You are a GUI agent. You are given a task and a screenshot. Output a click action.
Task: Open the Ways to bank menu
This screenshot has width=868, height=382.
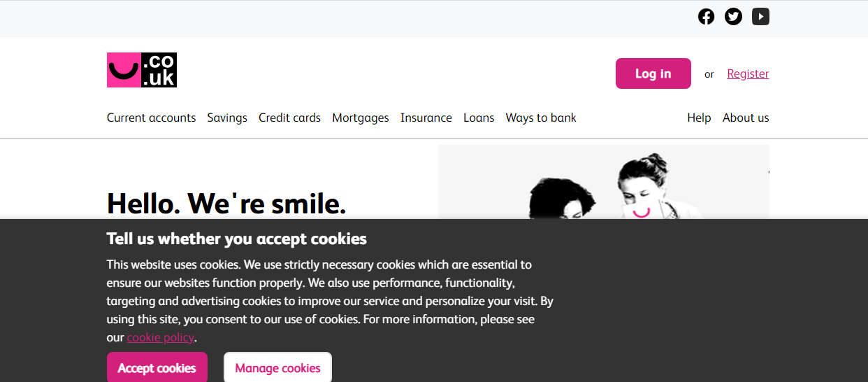tap(541, 118)
